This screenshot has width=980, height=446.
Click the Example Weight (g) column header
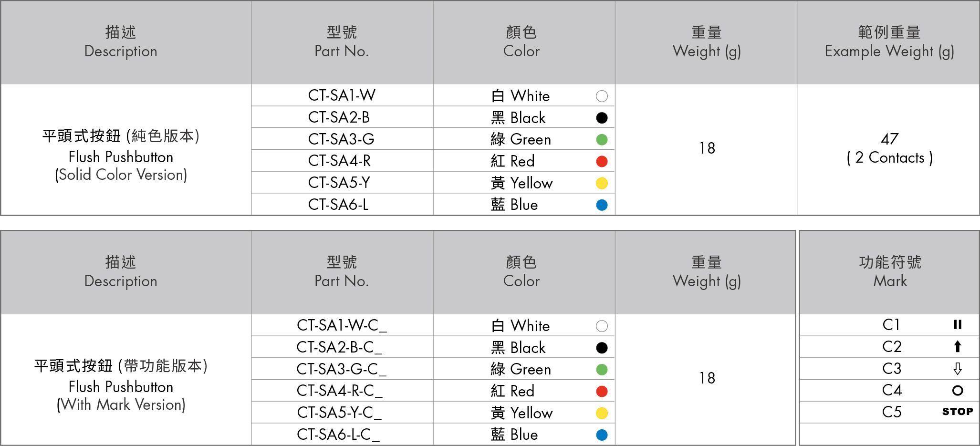tap(889, 42)
